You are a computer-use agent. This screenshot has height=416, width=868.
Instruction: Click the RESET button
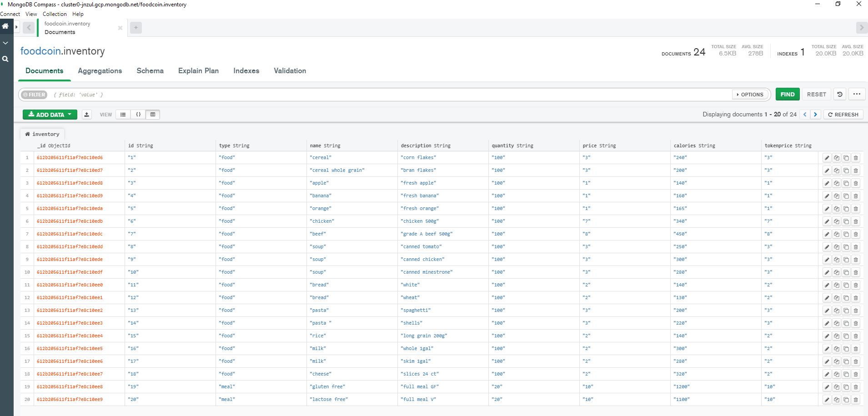point(816,95)
